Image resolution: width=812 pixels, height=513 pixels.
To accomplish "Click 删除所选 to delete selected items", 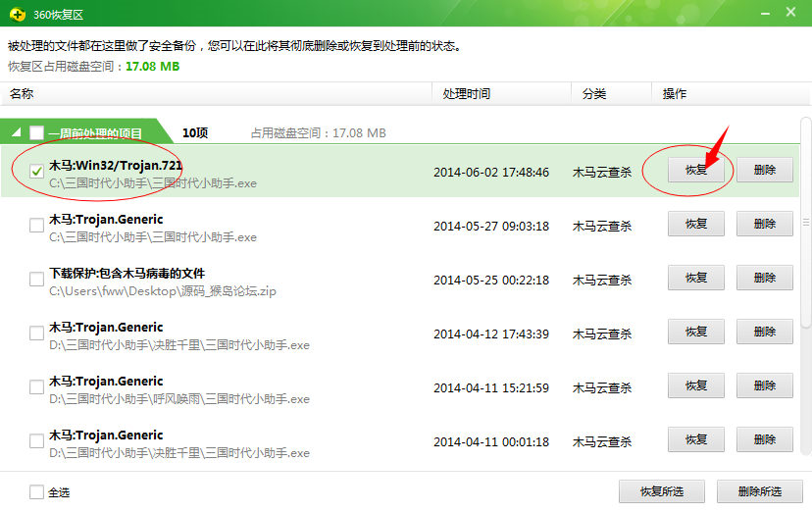I will [759, 491].
